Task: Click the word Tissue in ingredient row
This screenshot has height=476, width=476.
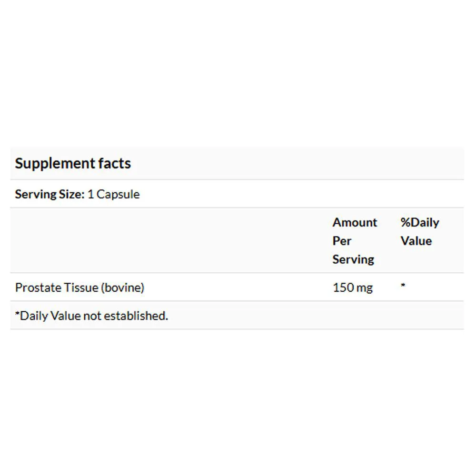Action: pyautogui.click(x=78, y=288)
